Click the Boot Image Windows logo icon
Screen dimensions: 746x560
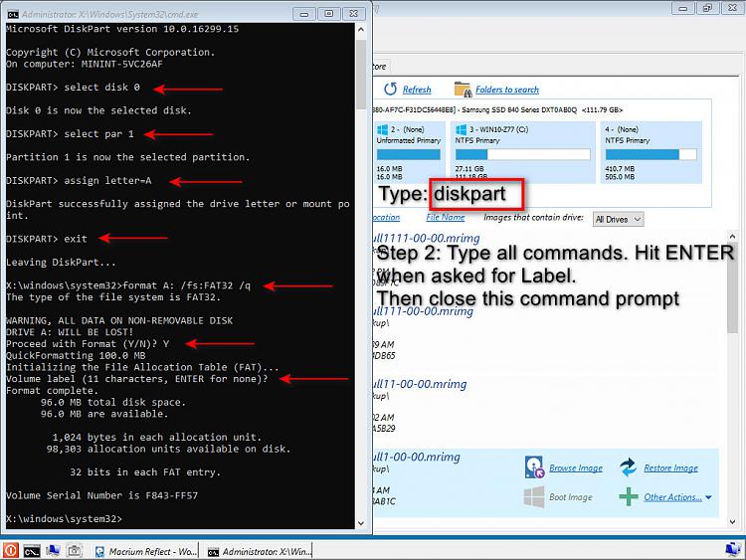click(x=534, y=496)
